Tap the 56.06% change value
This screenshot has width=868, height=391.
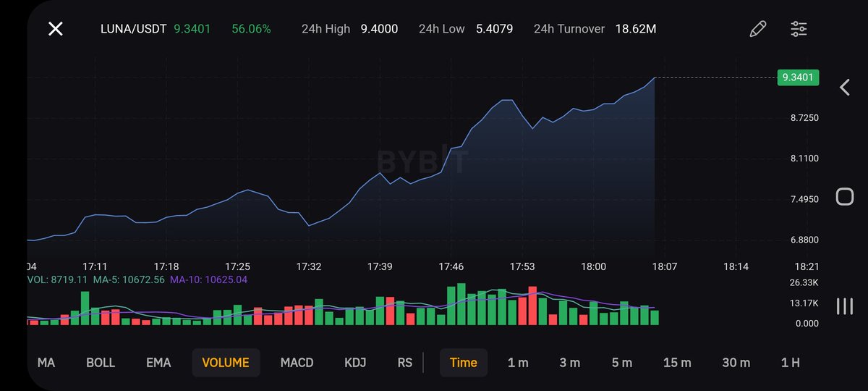(251, 29)
